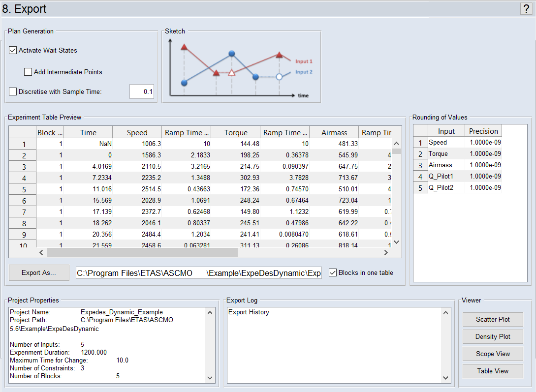Click the sample time value field
This screenshot has width=536, height=392.
[142, 91]
